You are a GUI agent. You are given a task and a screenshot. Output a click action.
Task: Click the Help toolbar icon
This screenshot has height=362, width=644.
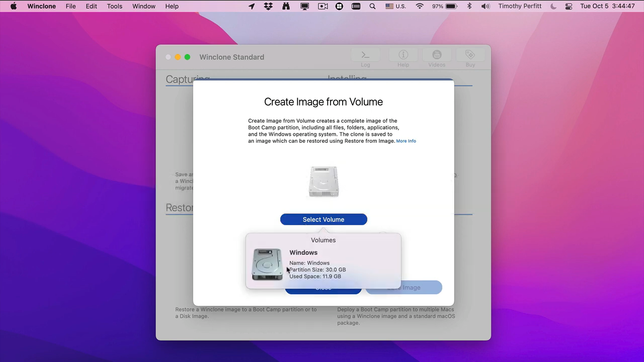point(403,57)
